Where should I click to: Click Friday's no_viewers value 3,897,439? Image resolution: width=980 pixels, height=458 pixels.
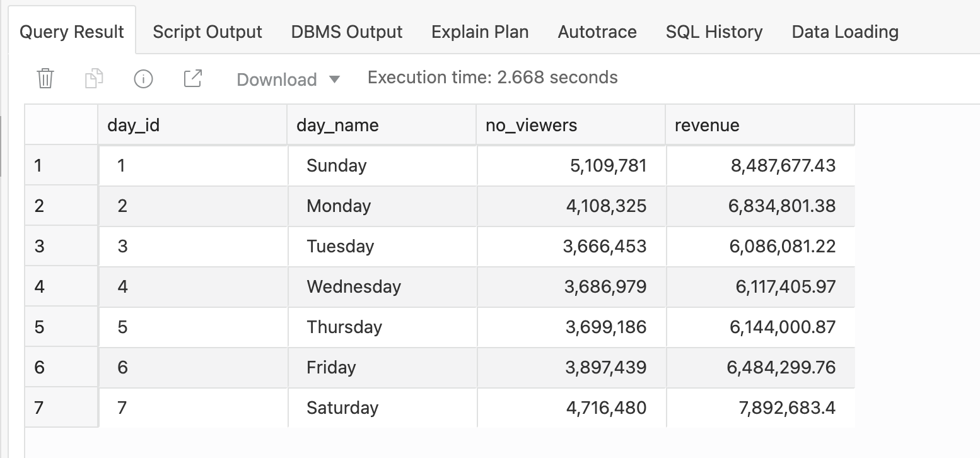(x=605, y=367)
